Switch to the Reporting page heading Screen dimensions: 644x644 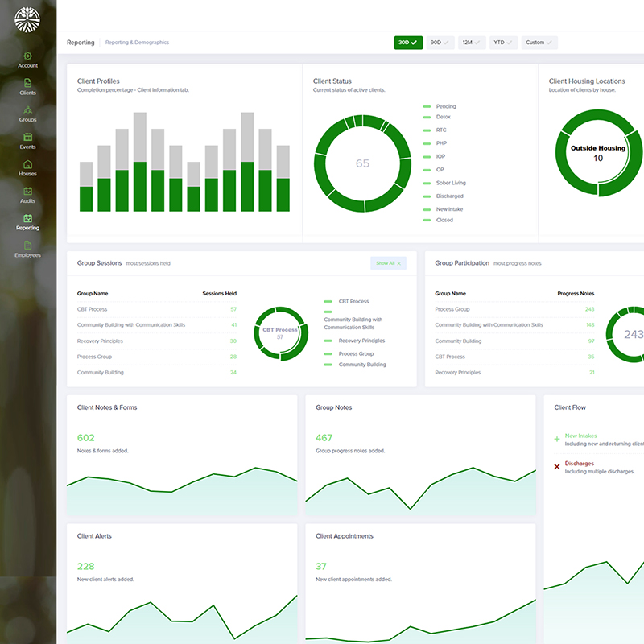pos(80,42)
